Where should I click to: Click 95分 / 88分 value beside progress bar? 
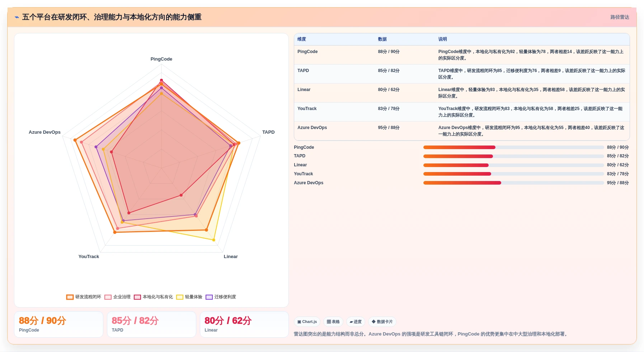click(x=618, y=183)
